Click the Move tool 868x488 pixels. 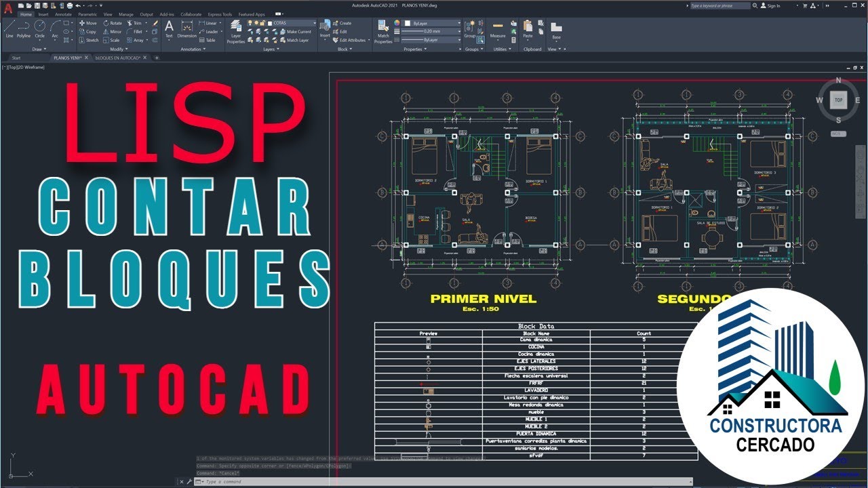pyautogui.click(x=88, y=23)
